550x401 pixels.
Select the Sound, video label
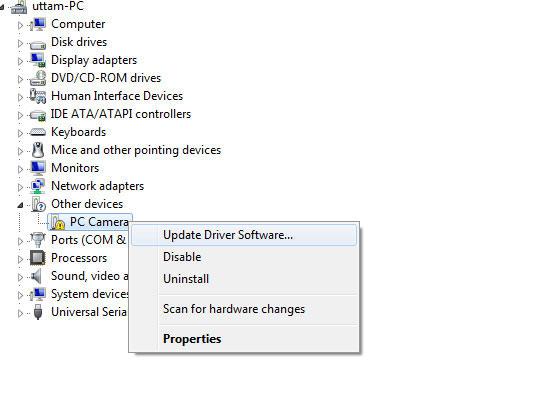(x=89, y=276)
